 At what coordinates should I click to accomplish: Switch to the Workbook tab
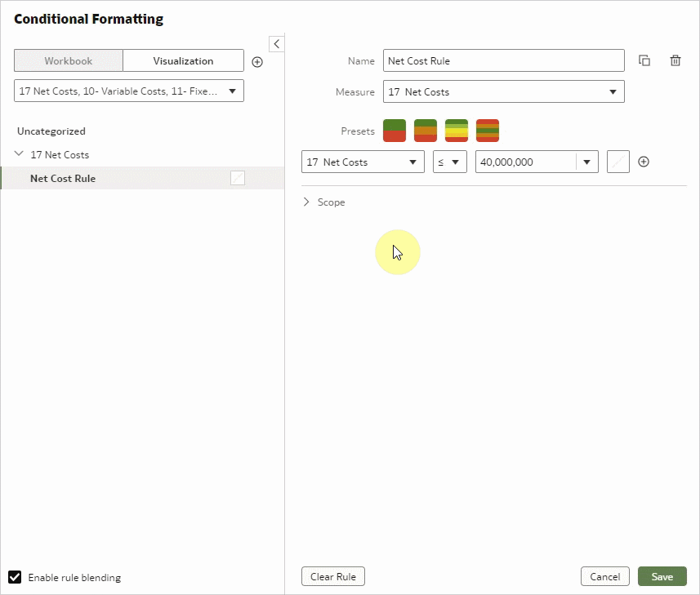click(x=68, y=60)
